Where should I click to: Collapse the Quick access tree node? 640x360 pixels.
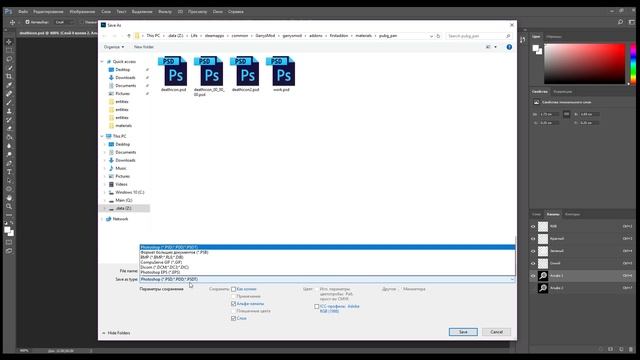[x=102, y=62]
